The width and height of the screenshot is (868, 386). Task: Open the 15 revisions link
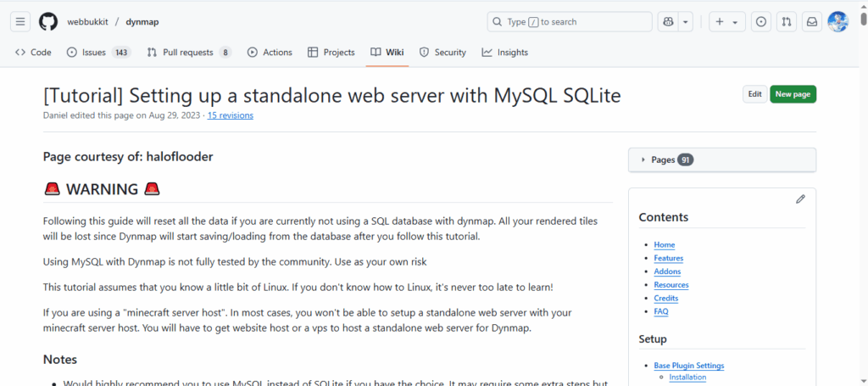[230, 115]
